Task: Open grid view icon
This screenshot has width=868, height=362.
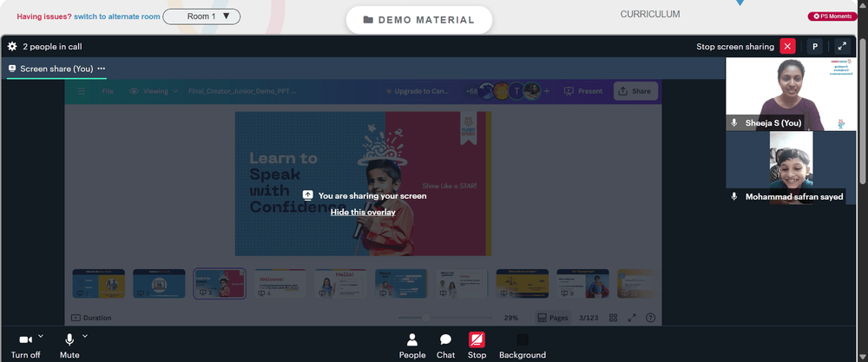Action: [x=614, y=318]
